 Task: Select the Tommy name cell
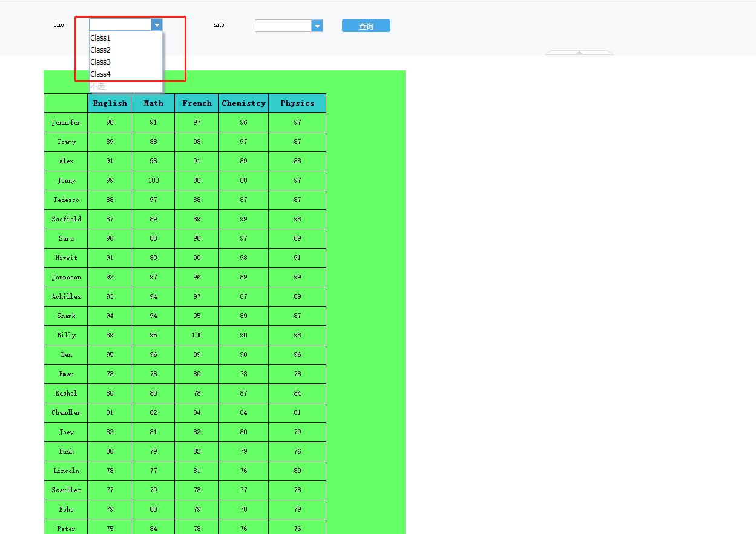66,142
